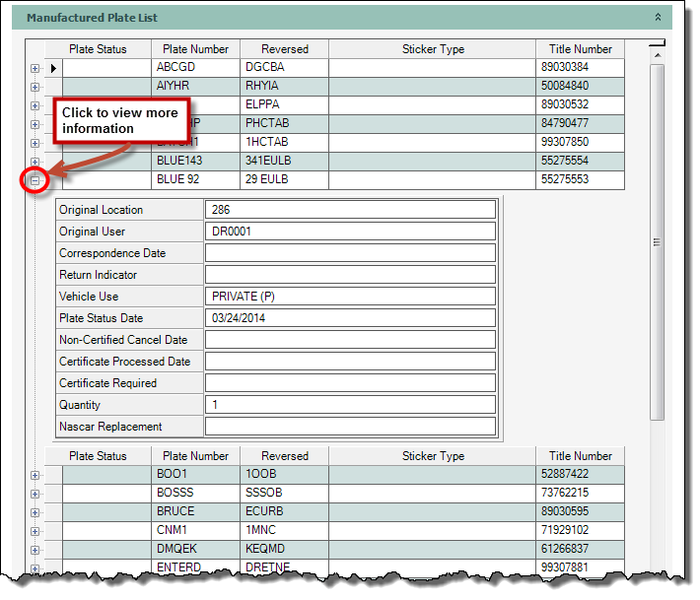
Task: Select the Plate Status Date field
Action: pos(350,318)
